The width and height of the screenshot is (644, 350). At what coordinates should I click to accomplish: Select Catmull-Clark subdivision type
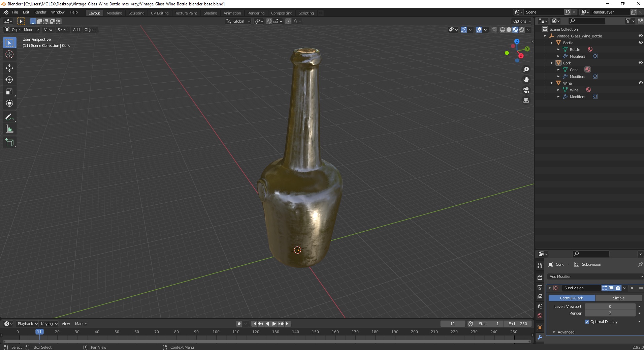(572, 298)
